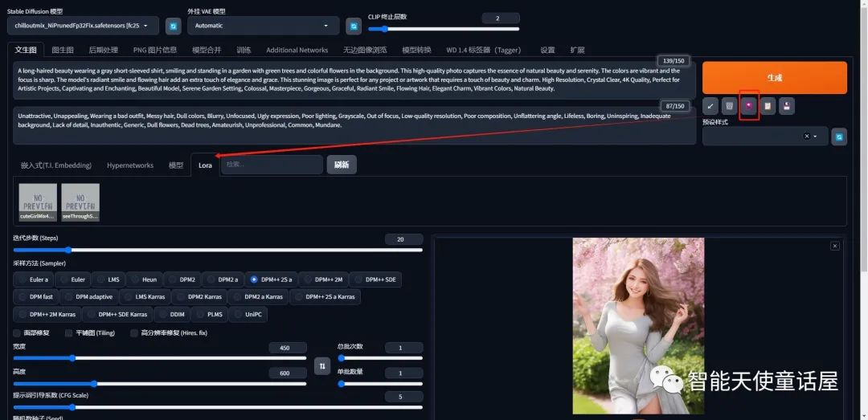The image size is (868, 420).
Task: Switch to 嵌入式 (T.I. Embedding) tab
Action: (x=56, y=165)
